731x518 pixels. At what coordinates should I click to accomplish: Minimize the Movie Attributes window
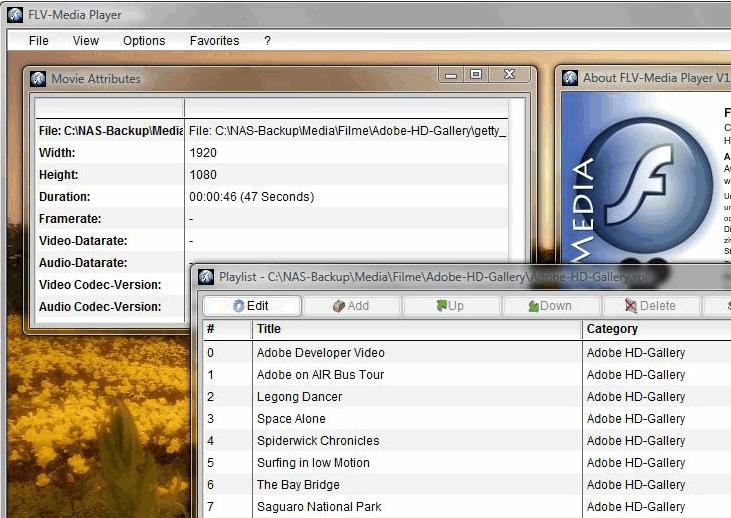click(x=451, y=75)
